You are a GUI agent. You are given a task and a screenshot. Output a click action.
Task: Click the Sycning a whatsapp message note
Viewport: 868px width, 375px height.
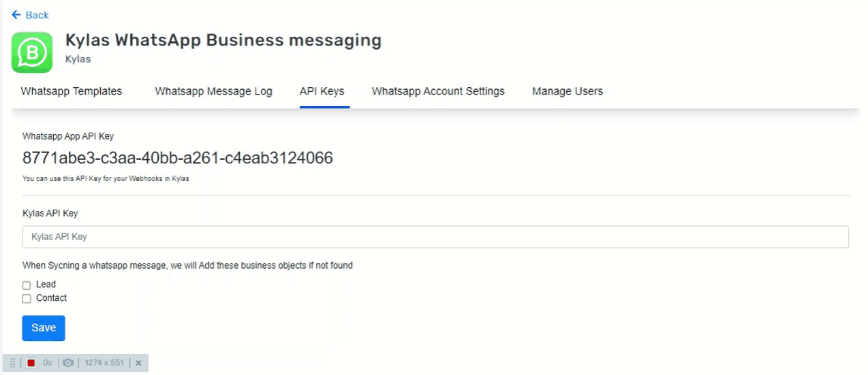coord(187,265)
